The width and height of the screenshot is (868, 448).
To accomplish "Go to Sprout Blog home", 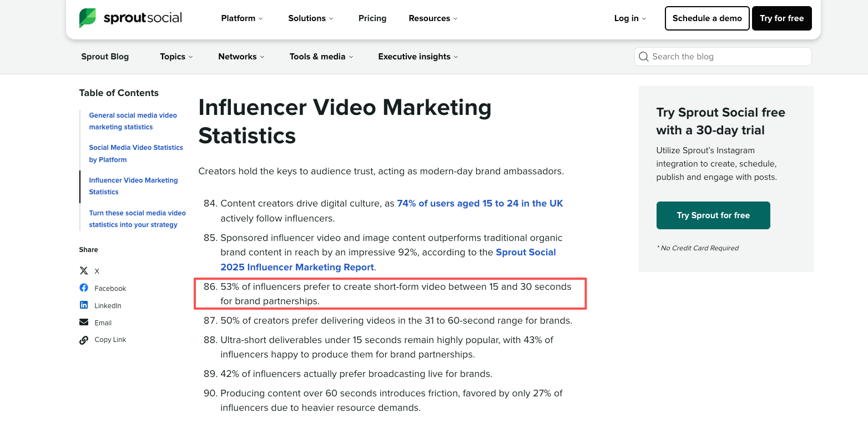I will [x=105, y=57].
